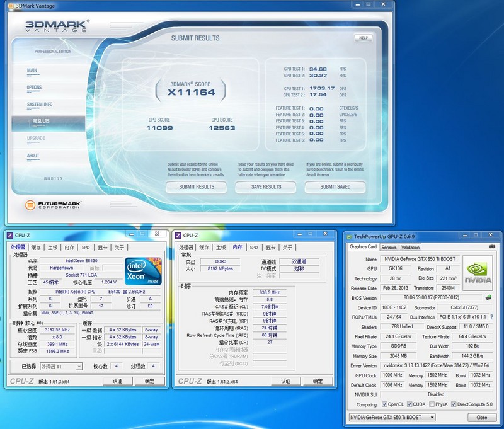Viewport: 504px width, 429px height.
Task: Open ABOUT in 3DMark sidebar
Action: tap(33, 156)
